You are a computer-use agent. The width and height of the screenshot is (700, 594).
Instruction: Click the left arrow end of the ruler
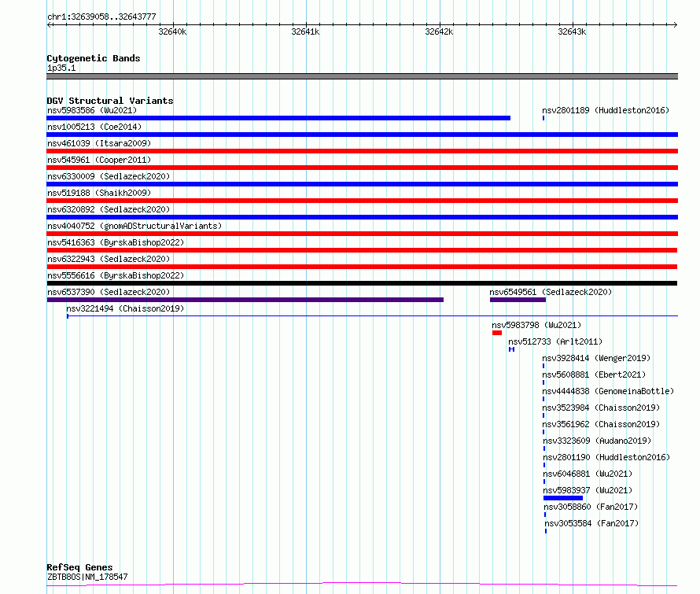point(49,25)
